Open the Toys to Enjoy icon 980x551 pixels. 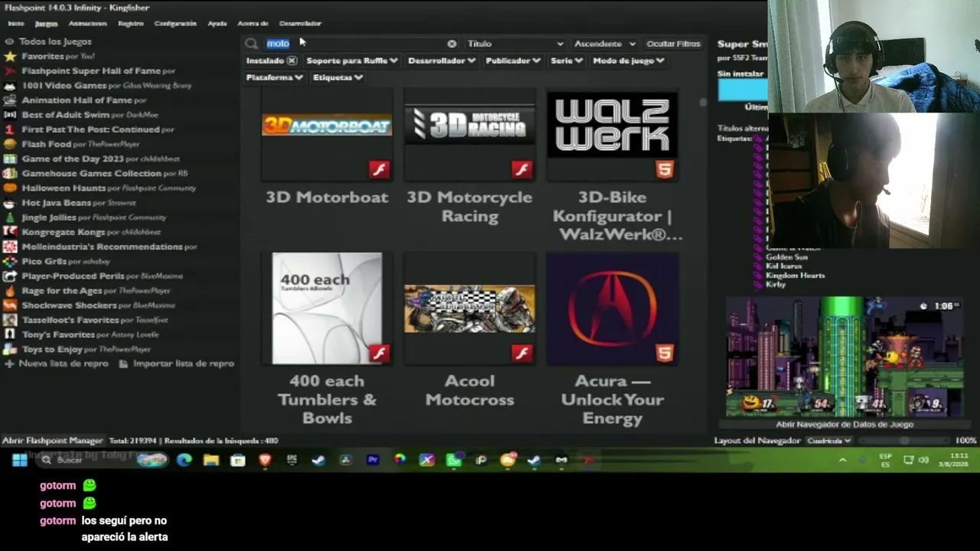(x=10, y=349)
